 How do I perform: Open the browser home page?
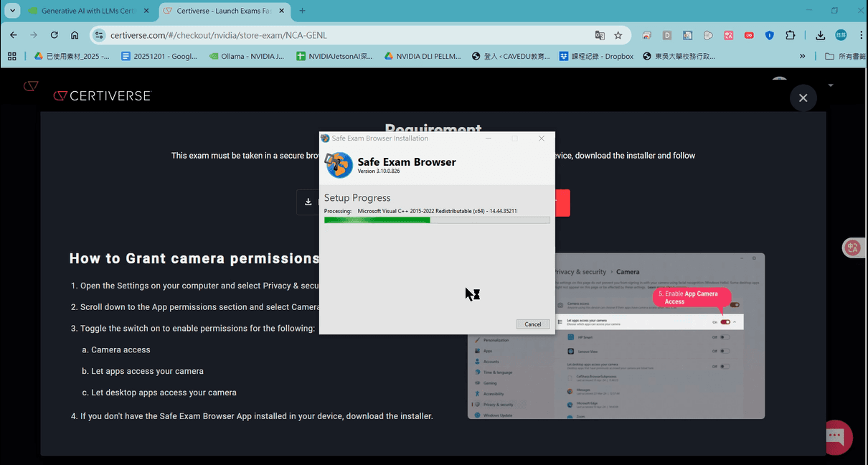pyautogui.click(x=75, y=34)
